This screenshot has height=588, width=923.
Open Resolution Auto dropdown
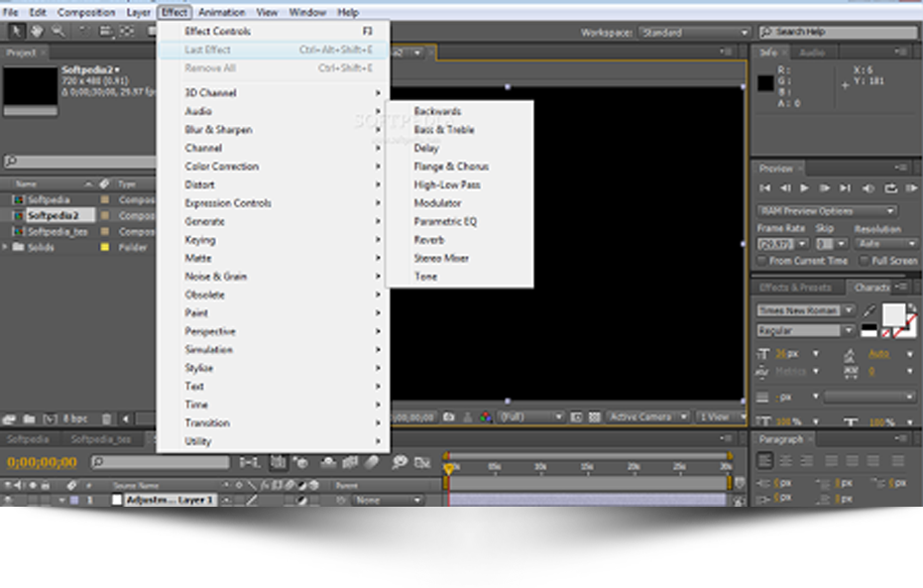point(886,244)
